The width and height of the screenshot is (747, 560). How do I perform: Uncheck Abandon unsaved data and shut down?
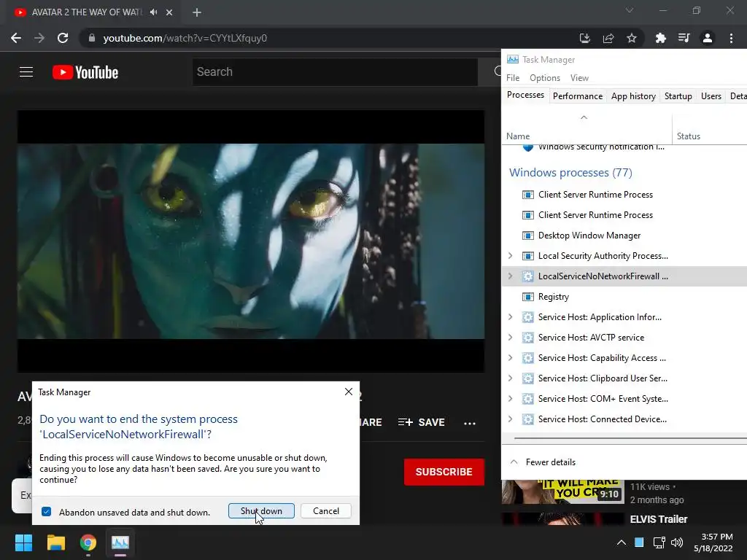coord(46,511)
